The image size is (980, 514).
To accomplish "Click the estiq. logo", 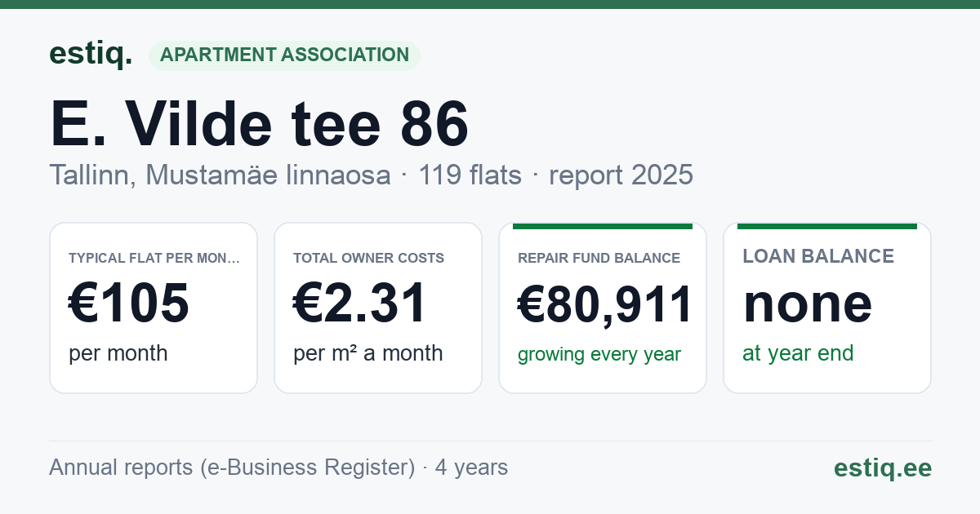I will 91,54.
